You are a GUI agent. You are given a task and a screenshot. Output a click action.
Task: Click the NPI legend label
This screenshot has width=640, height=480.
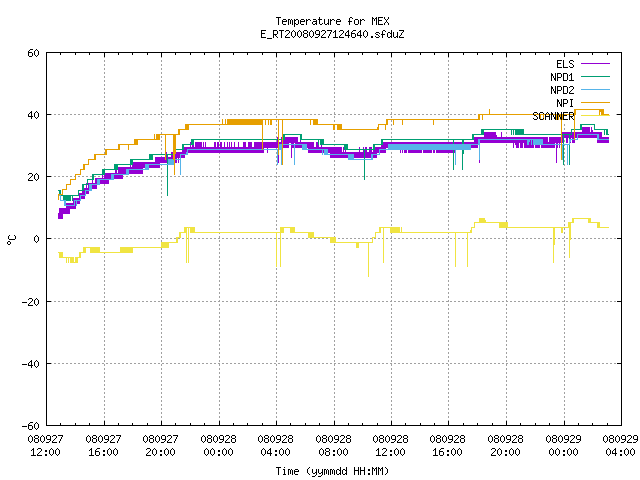coord(565,103)
